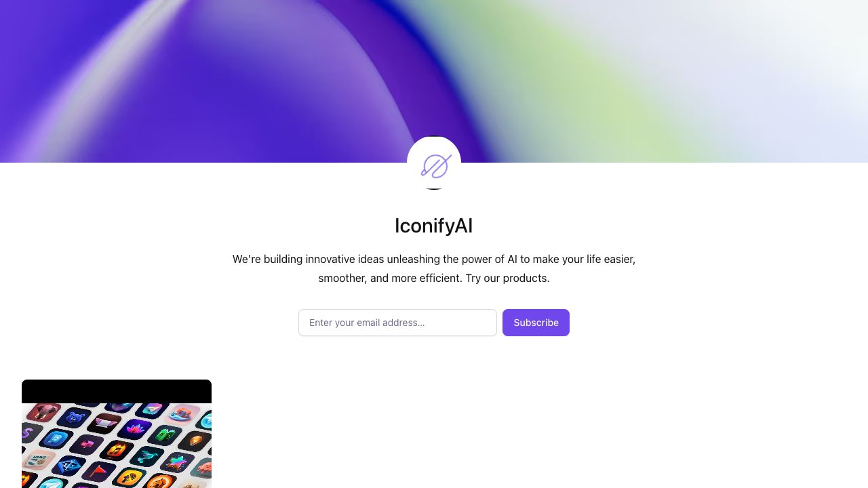Click the red flag app icon
This screenshot has height=488, width=868.
click(x=99, y=472)
